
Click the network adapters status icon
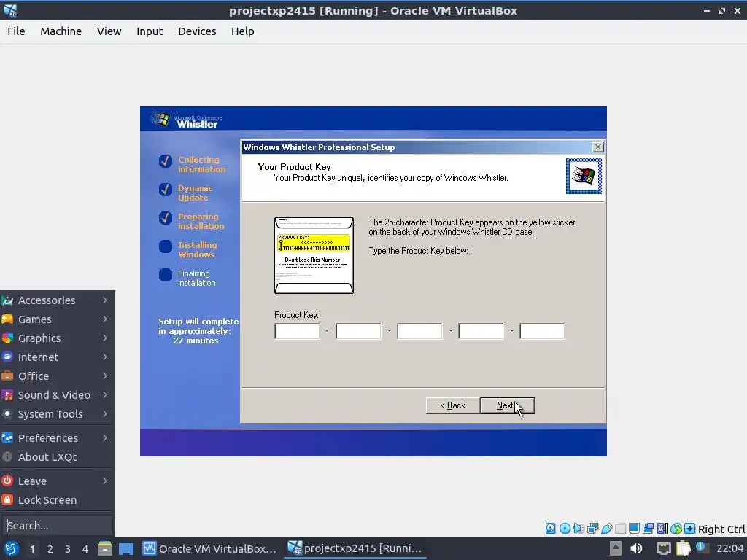[x=592, y=528]
